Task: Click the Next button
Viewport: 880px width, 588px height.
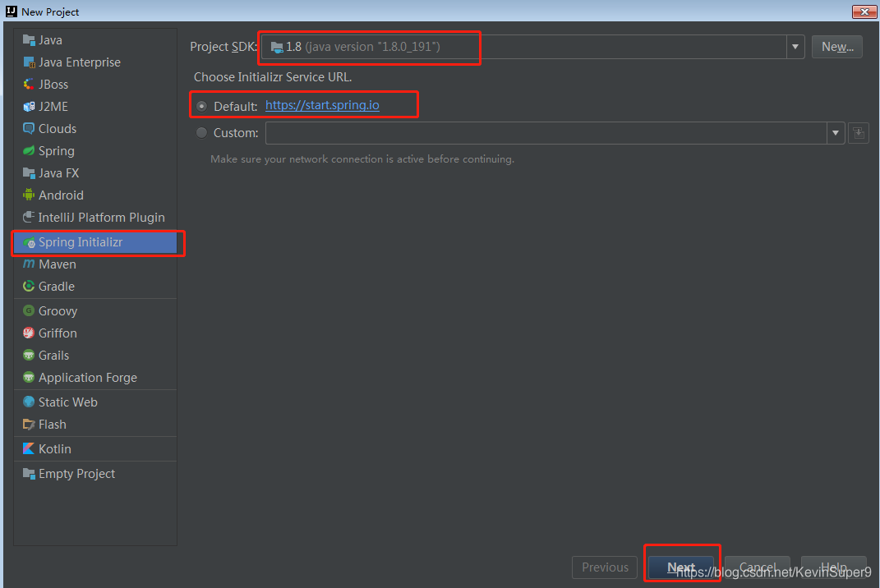Action: 681,567
